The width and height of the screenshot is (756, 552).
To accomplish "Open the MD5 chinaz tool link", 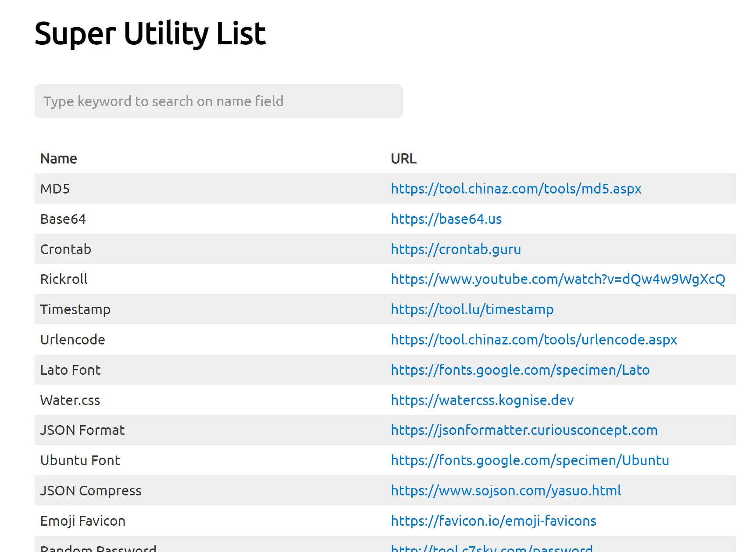I will tap(516, 189).
